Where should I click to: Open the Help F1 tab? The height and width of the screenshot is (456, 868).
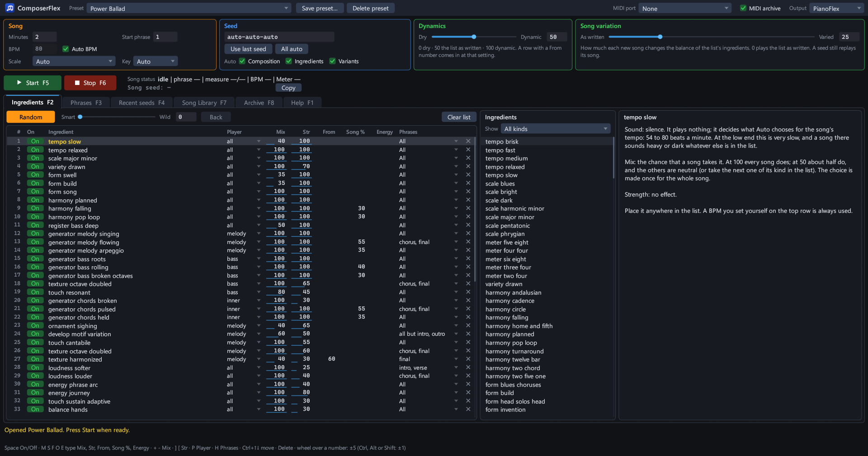pyautogui.click(x=302, y=103)
